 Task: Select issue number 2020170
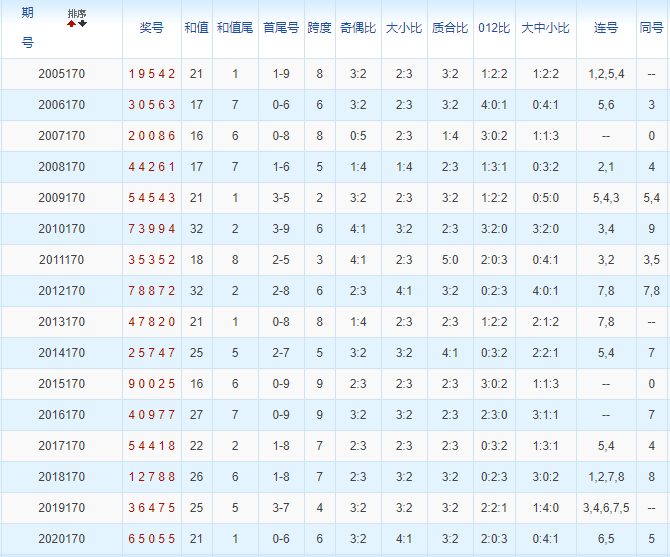[62, 539]
